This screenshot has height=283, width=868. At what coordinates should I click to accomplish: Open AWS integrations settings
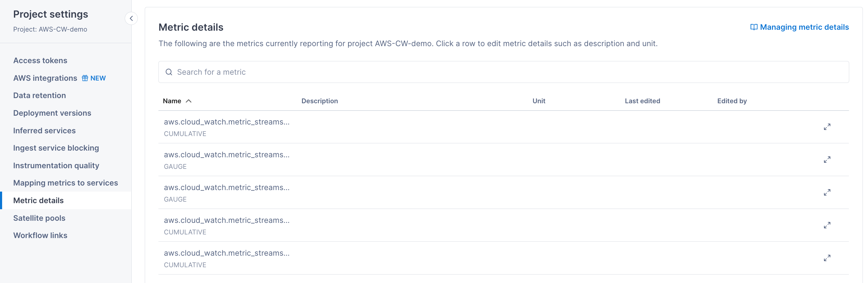[45, 78]
